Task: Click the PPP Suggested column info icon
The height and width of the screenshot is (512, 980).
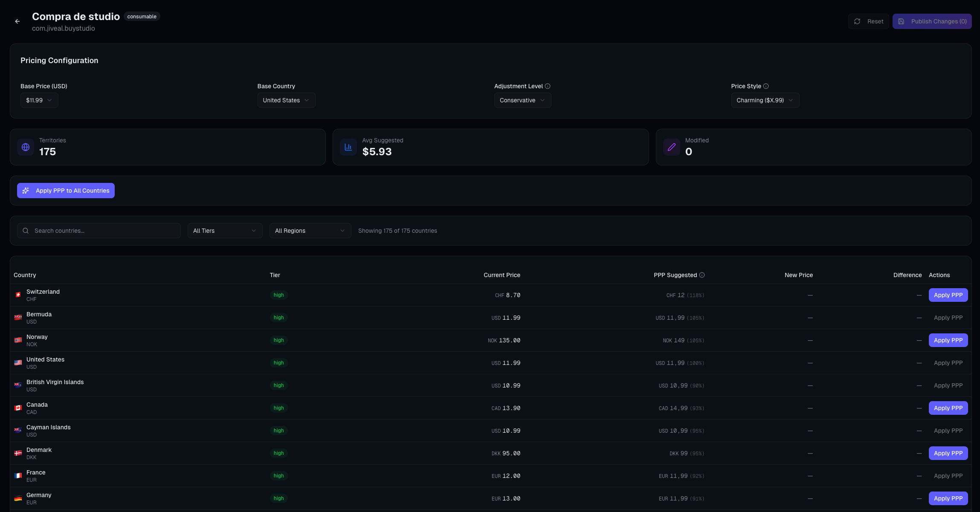Action: [x=702, y=275]
